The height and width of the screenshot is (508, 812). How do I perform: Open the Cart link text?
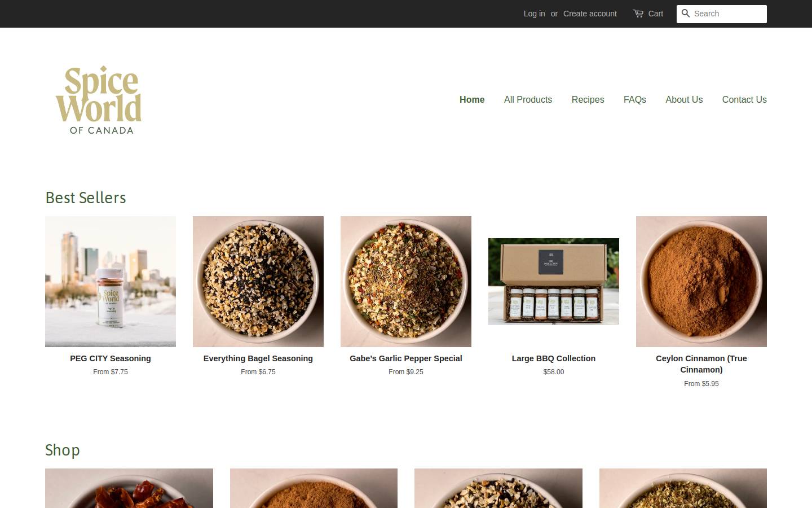[655, 14]
